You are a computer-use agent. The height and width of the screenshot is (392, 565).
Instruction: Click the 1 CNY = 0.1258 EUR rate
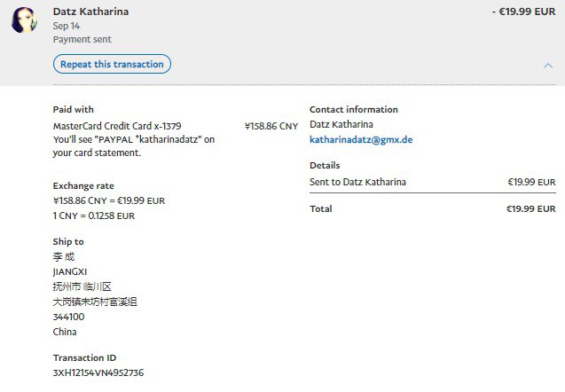coord(94,216)
